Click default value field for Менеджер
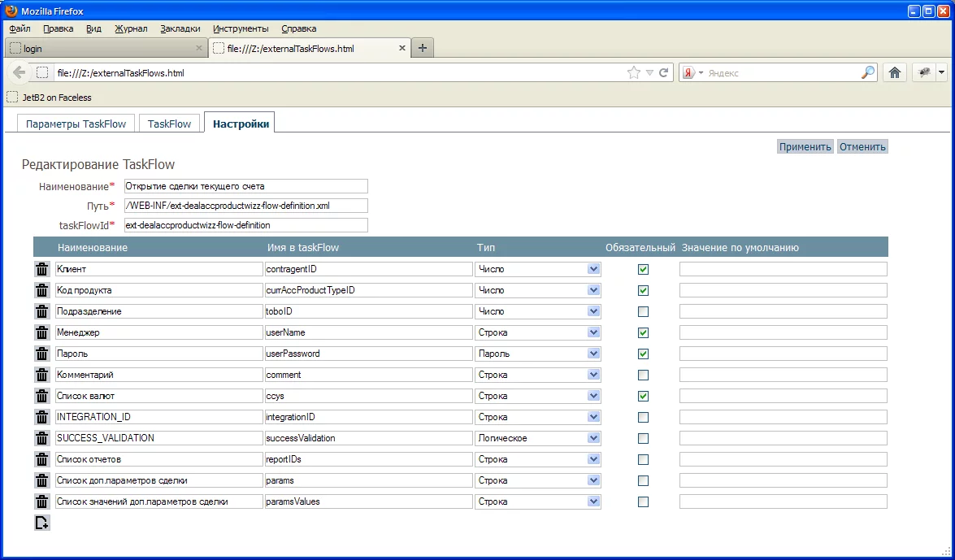Viewport: 955px width, 560px height. [783, 332]
